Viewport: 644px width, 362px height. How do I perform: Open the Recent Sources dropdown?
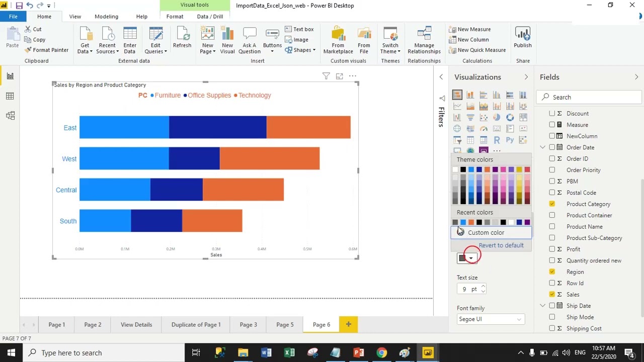point(108,40)
